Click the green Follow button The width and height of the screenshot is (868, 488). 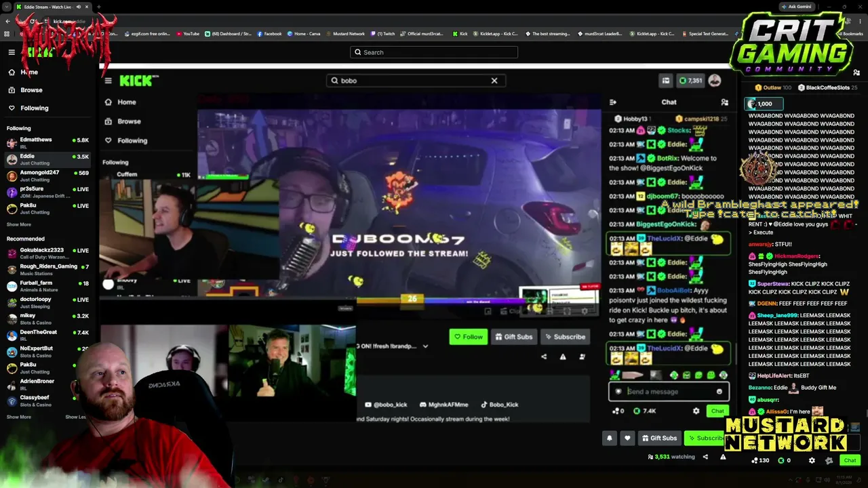point(469,337)
